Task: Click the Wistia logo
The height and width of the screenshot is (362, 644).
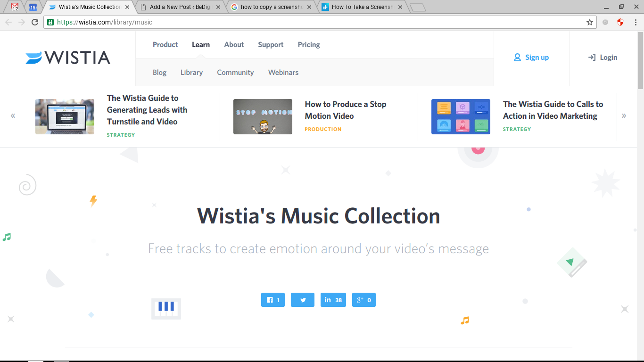Action: 68,58
